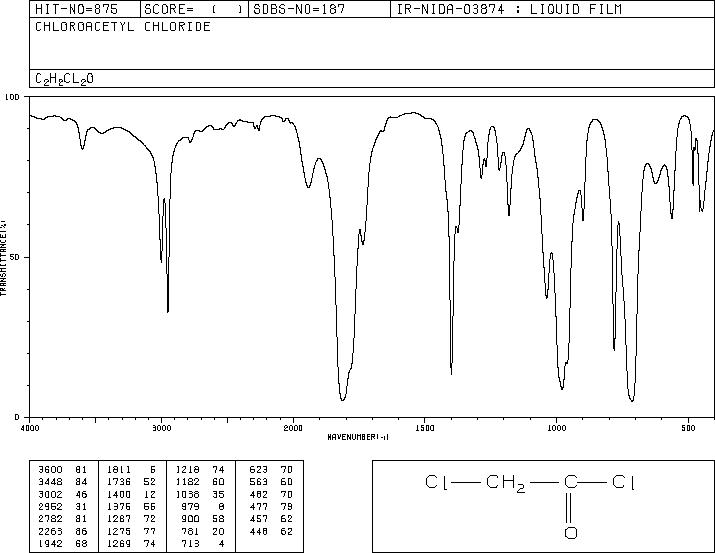Screen dimensions: 715x553
Task: Click transmittance value 6 beside 1811
Action: coord(153,470)
